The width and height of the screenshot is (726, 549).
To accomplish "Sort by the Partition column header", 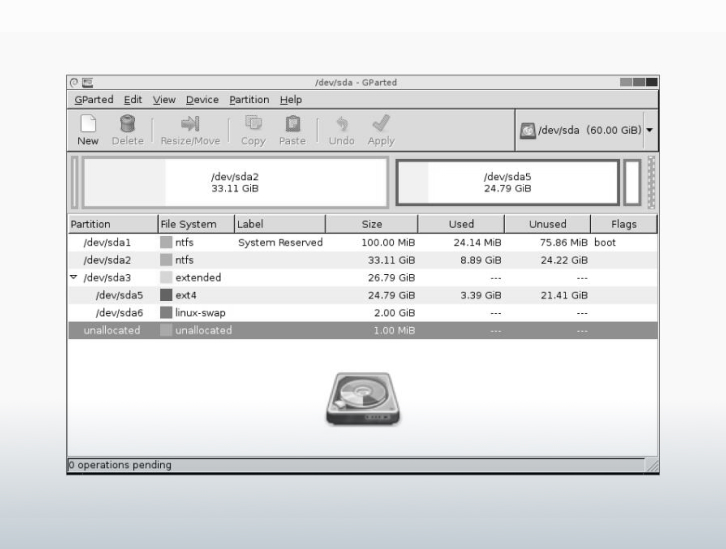I will click(x=113, y=224).
